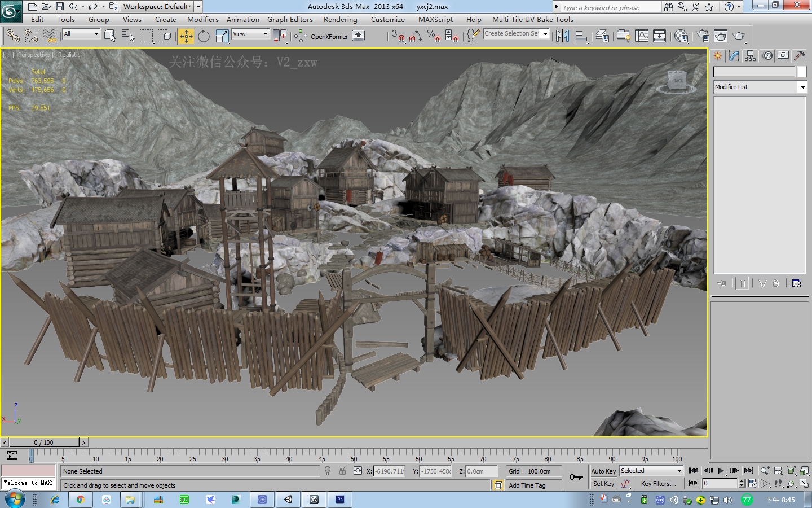Expand the Create Selection Set dropdown
The height and width of the screenshot is (508, 812).
pos(545,33)
